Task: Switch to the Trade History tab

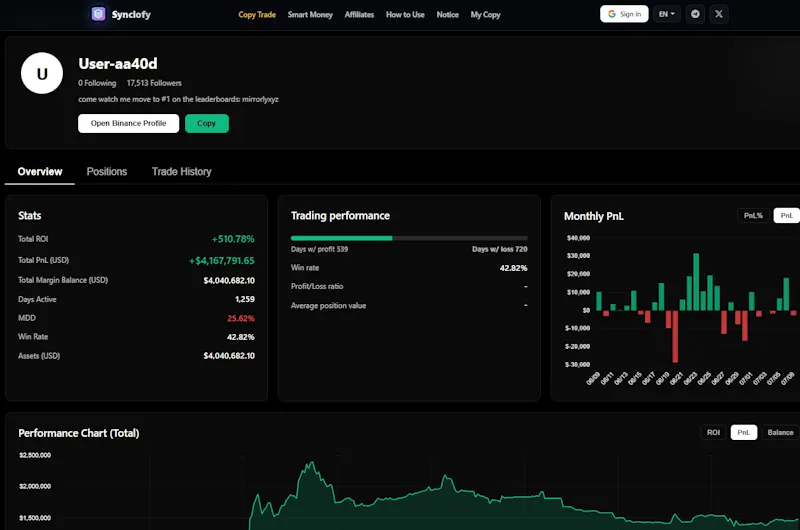Action: point(182,172)
